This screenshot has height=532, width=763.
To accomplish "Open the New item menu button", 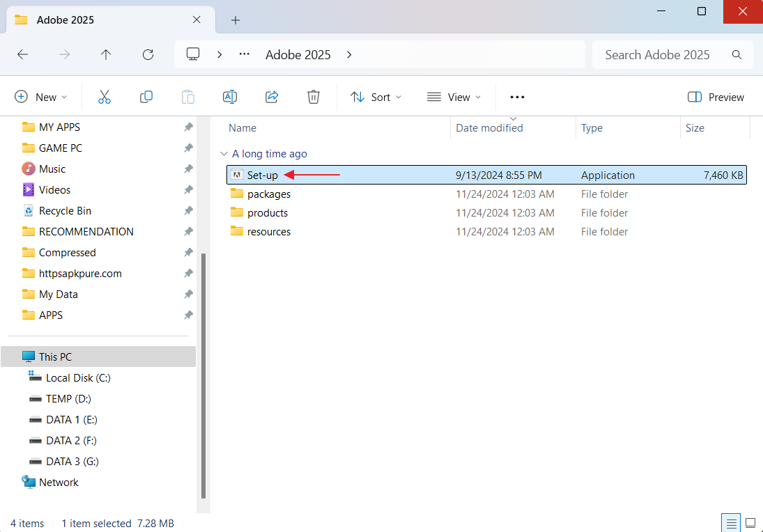I will 41,97.
